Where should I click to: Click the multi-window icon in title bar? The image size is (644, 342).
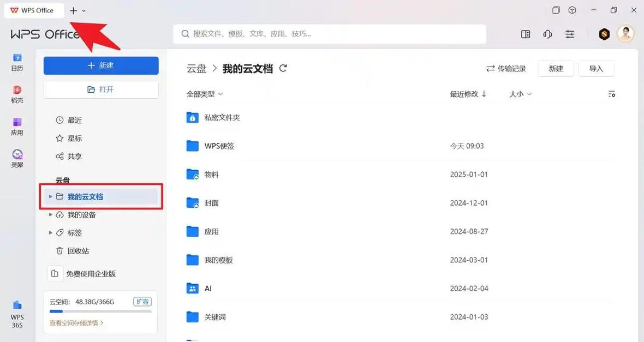556,10
